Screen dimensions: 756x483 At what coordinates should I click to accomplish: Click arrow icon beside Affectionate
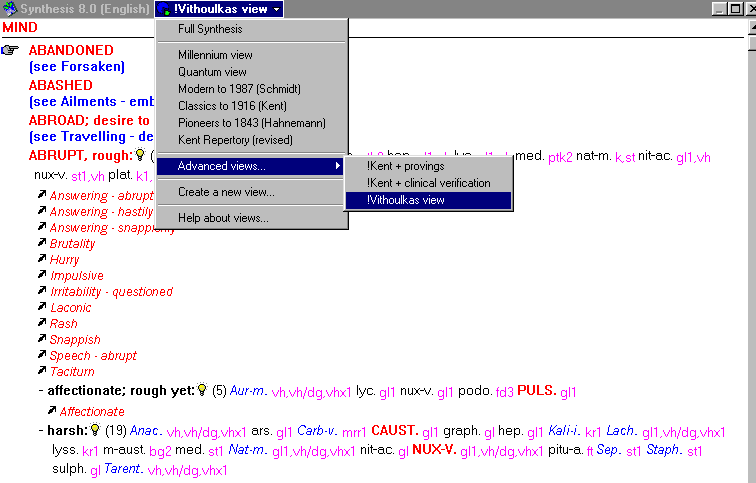point(52,410)
